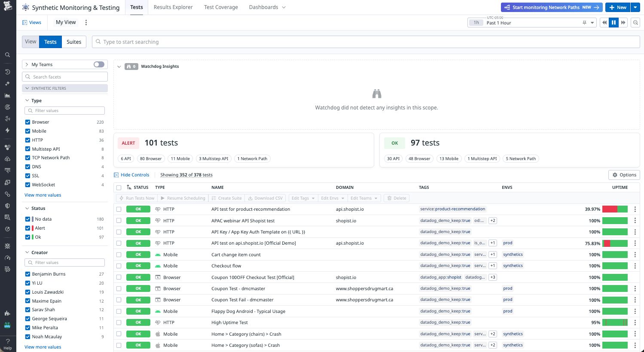
Task: Click the puzzle piece integrations icon
Action: click(7, 313)
